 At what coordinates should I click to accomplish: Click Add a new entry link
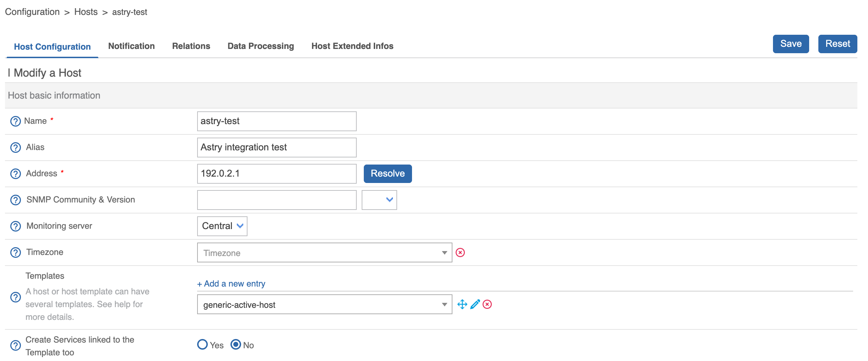click(231, 284)
